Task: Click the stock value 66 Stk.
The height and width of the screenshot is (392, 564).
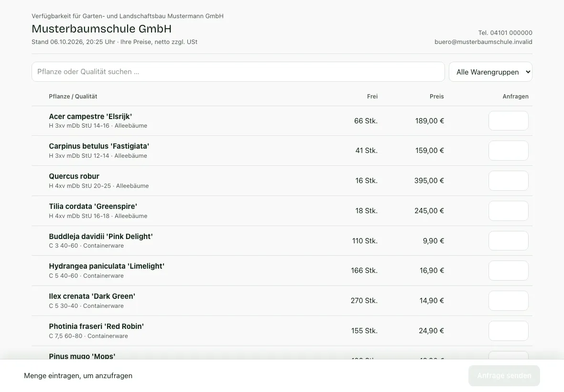Action: (x=366, y=121)
